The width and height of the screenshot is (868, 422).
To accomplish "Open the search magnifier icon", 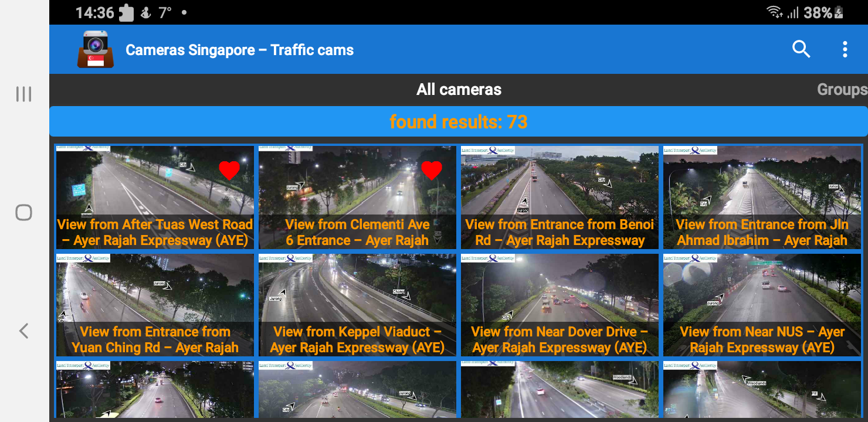I will (x=801, y=49).
